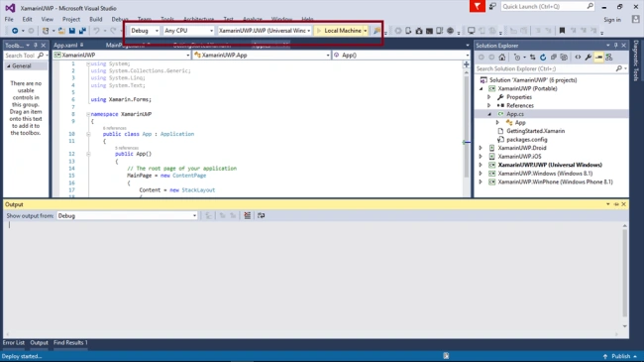Open the Diagnostic Tools side tab

point(636,60)
